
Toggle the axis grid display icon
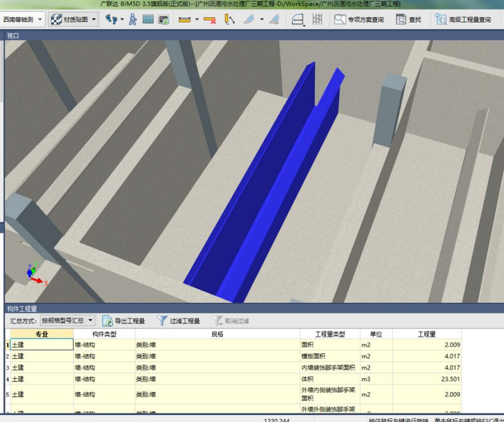(317, 20)
